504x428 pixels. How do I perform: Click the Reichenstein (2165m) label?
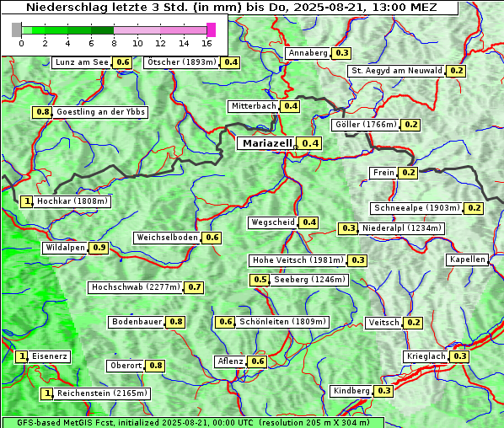point(102,393)
